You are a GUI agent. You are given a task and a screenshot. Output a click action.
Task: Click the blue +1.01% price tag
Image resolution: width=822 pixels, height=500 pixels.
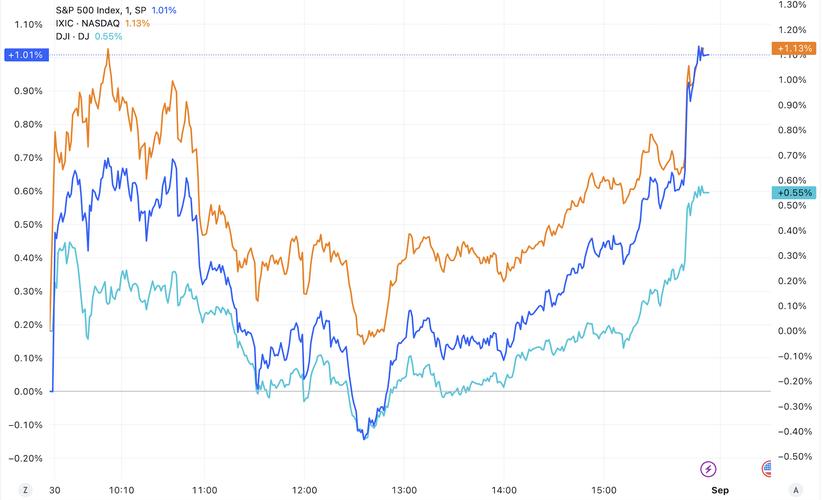click(24, 55)
